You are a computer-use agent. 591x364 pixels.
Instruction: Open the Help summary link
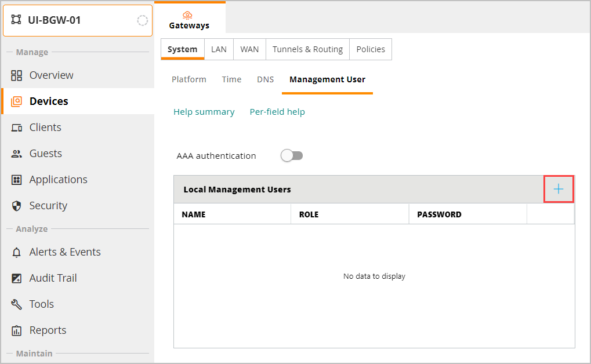point(204,112)
